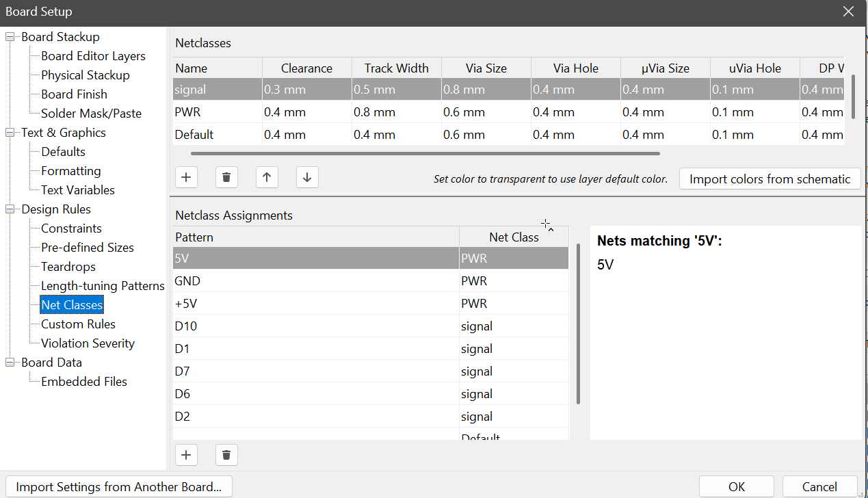Screen dimensions: 868x498
Task: Click the vertical scrollbar of the netclasses table
Action: point(853,96)
